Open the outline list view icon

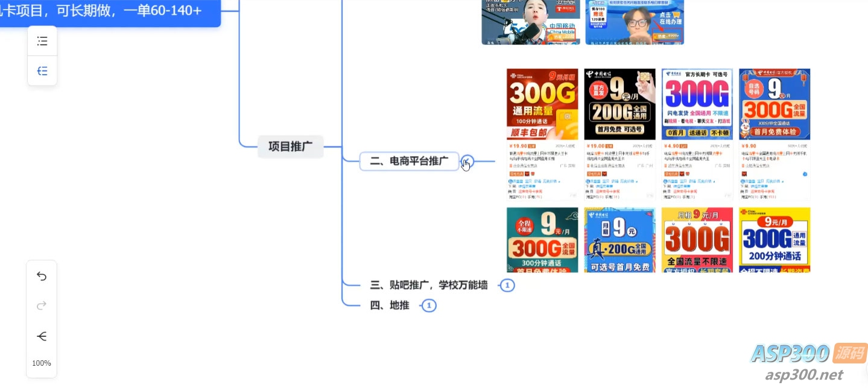[42, 41]
